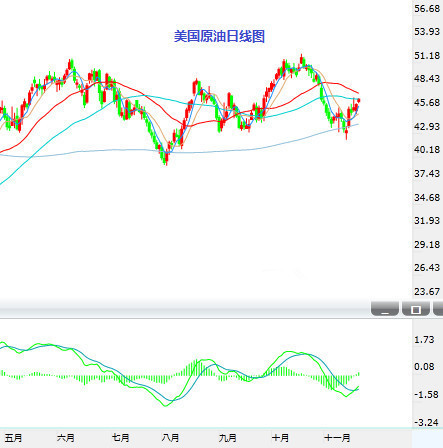Viewport: 443px width, 448px height.
Task: Select the 八月 label on the time axis
Action: click(171, 438)
